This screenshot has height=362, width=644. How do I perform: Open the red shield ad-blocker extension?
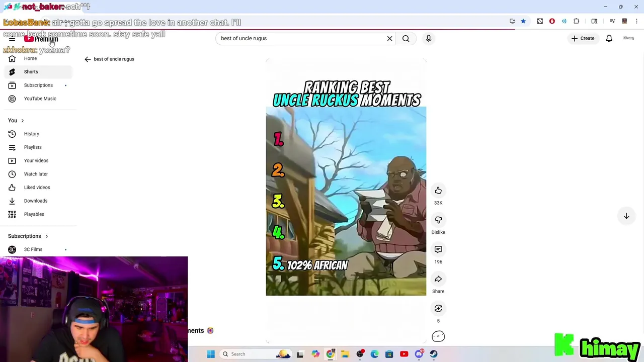coord(552,21)
